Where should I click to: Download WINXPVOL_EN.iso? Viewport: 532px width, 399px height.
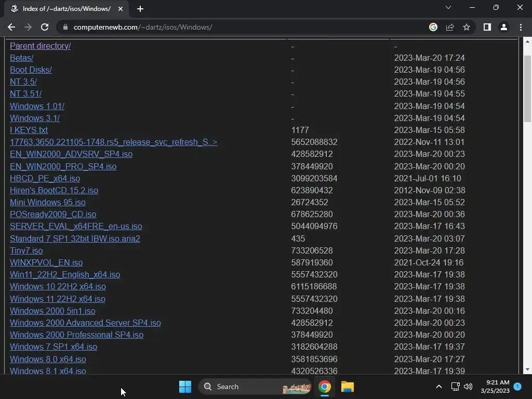click(46, 262)
